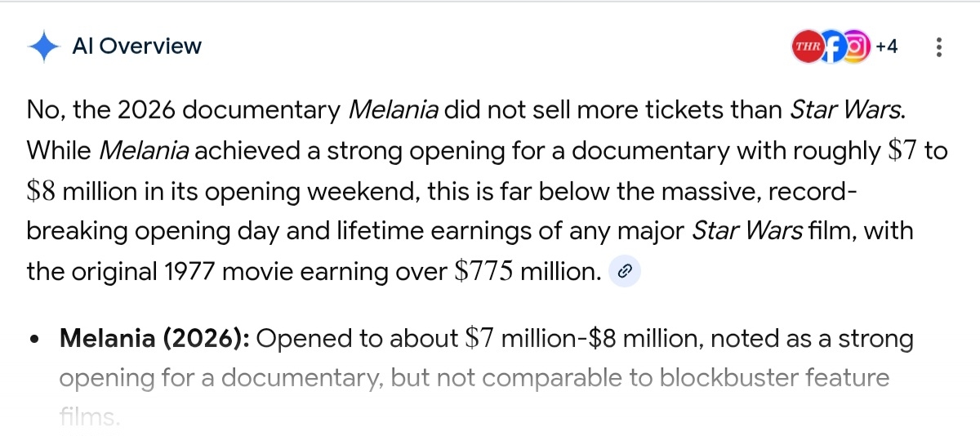Image resolution: width=980 pixels, height=436 pixels.
Task: Click italic Melania after the word While
Action: (145, 151)
